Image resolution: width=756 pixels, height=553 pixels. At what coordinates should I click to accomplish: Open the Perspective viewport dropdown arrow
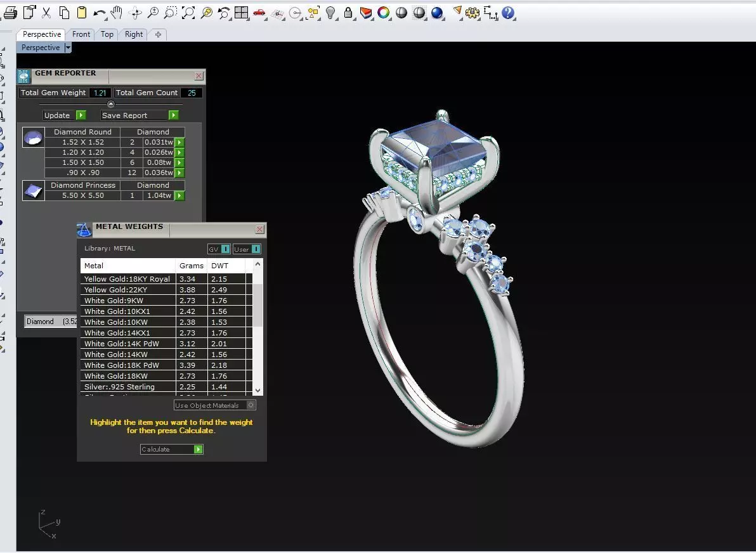(68, 48)
